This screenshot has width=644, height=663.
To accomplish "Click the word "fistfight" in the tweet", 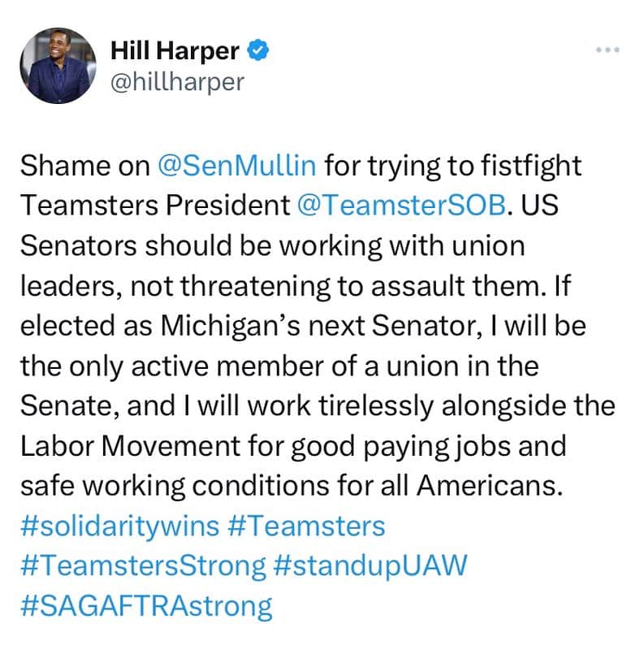I will [532, 165].
